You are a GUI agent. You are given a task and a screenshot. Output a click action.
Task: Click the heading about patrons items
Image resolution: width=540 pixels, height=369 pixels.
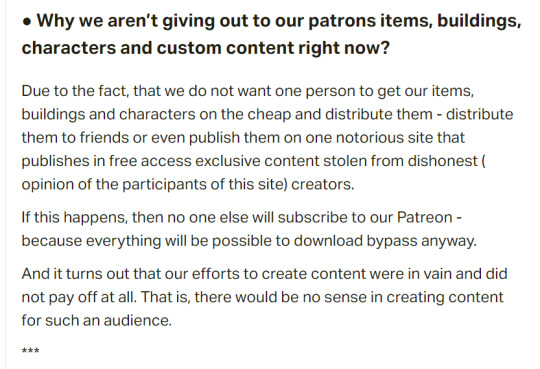272,34
